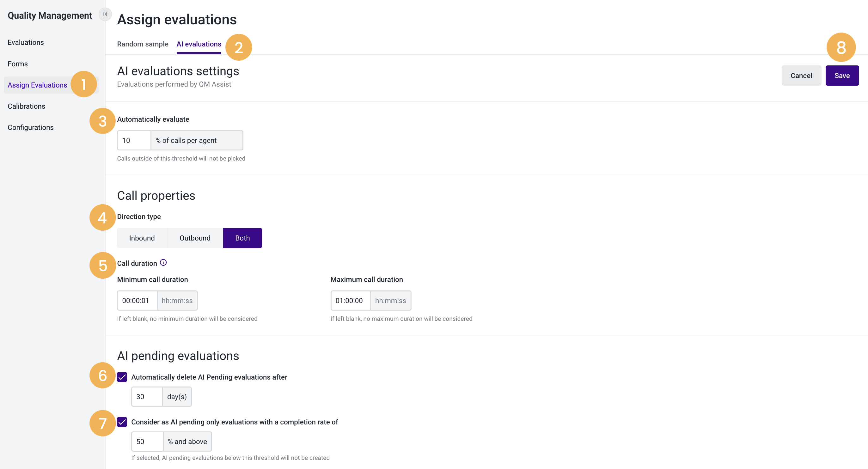Select the Inbound direction type
The width and height of the screenshot is (868, 469).
[x=142, y=238]
